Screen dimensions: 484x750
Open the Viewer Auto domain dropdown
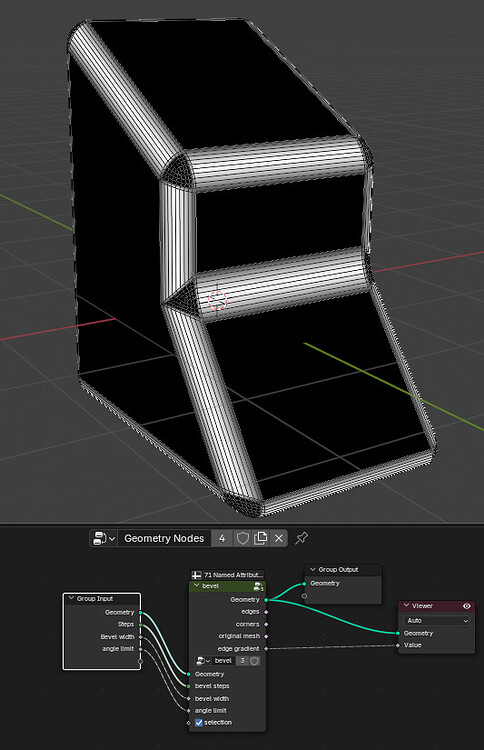437,620
